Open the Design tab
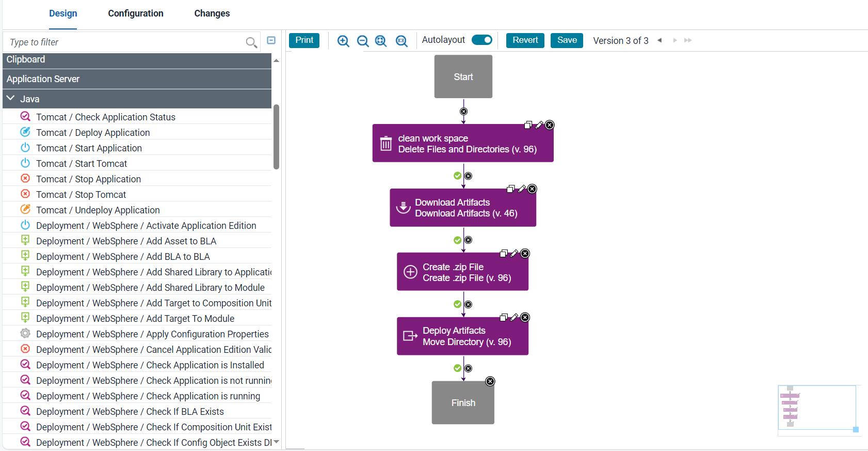 point(63,13)
